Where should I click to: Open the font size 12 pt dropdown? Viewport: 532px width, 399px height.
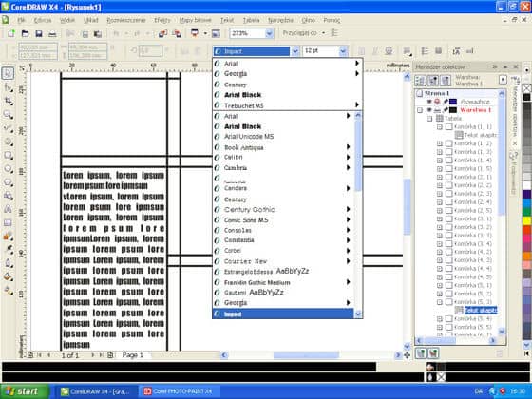(x=343, y=51)
